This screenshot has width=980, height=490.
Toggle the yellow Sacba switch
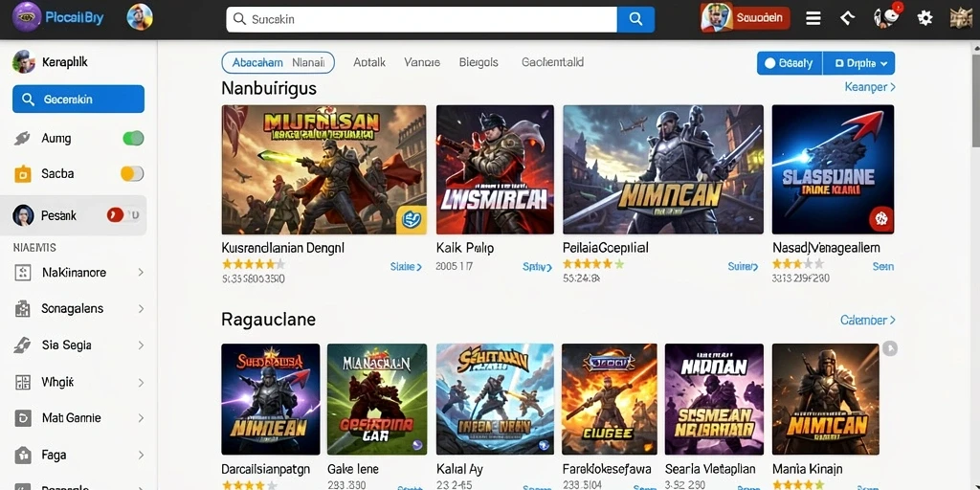point(132,174)
